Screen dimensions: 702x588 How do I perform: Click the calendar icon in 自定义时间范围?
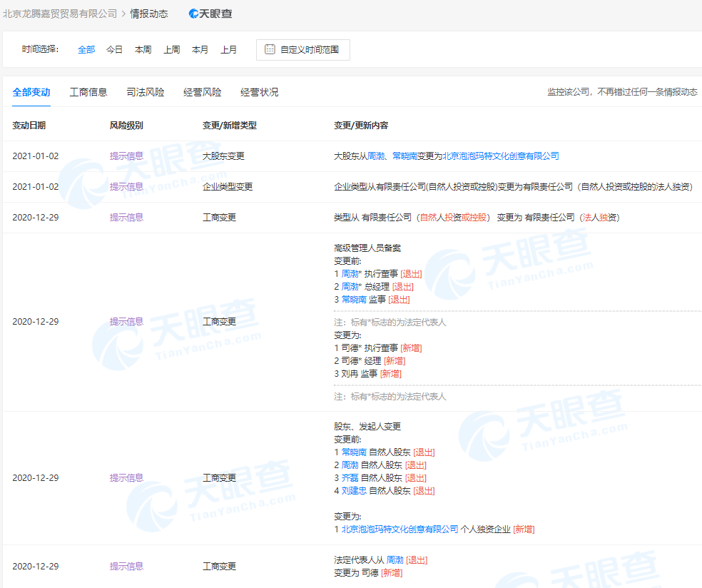(270, 49)
